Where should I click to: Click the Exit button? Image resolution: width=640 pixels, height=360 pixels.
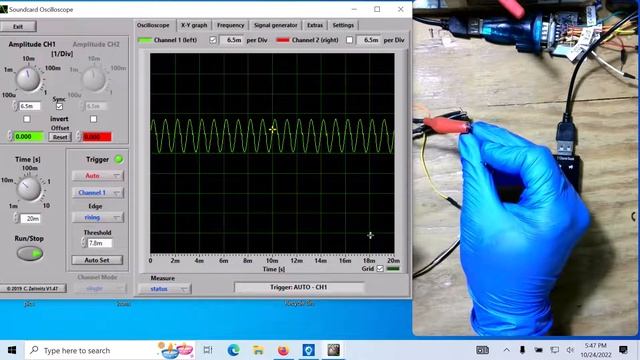pyautogui.click(x=18, y=27)
